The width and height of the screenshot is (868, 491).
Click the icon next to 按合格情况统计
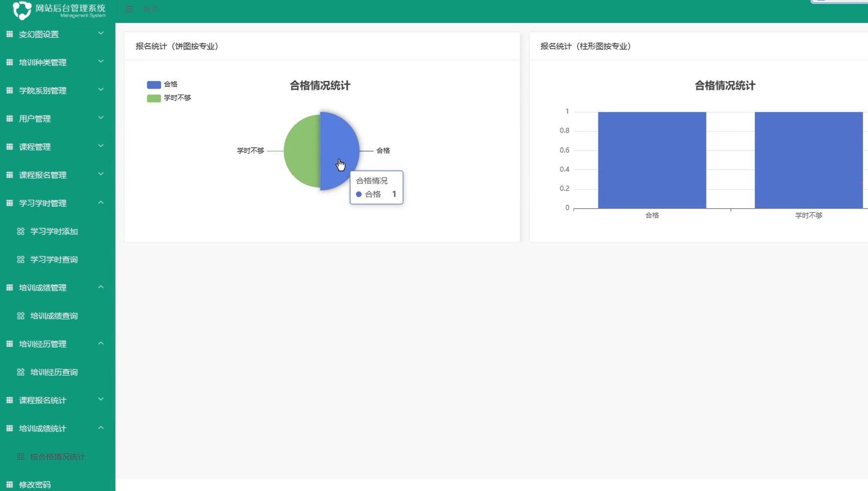tap(20, 457)
